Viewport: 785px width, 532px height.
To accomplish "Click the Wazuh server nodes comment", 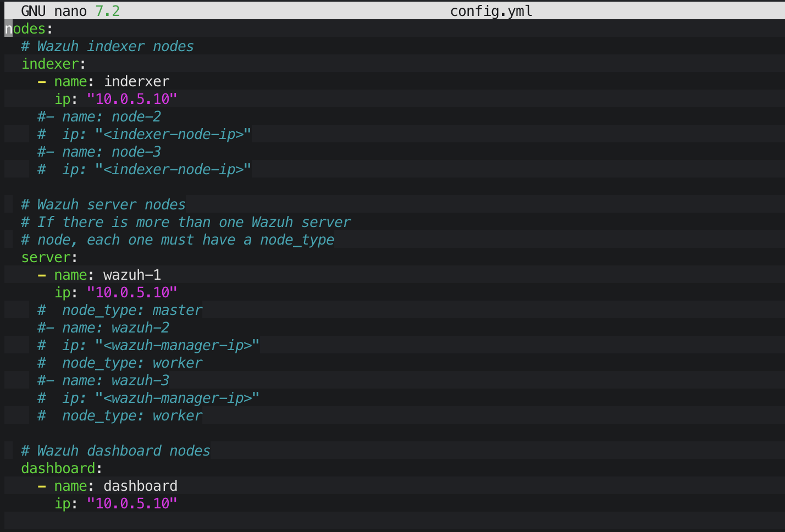I will click(x=103, y=204).
